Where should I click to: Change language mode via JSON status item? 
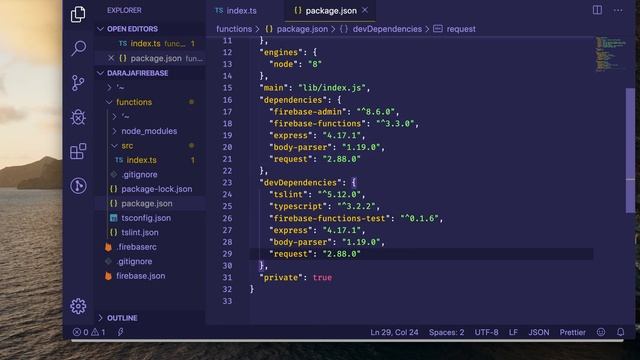[x=539, y=332]
